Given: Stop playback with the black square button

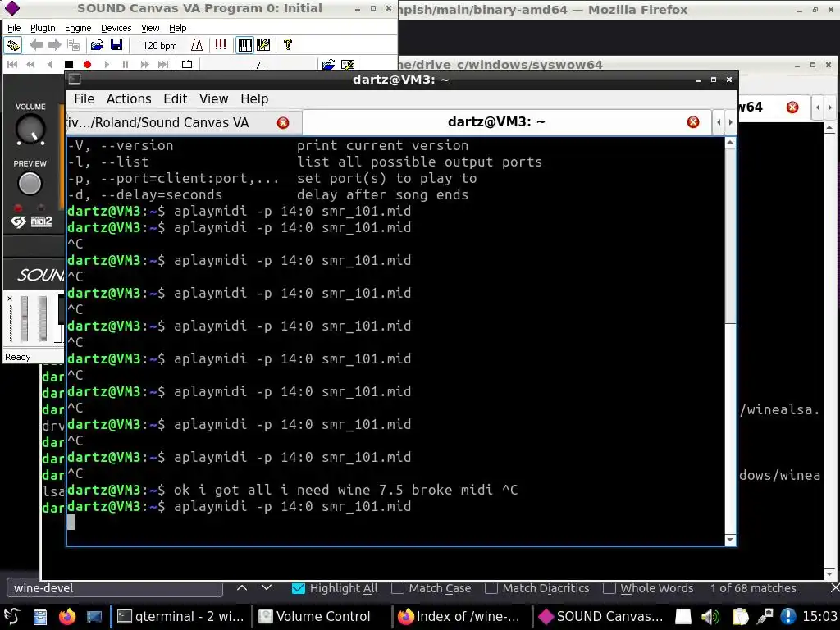Looking at the screenshot, I should coord(69,65).
